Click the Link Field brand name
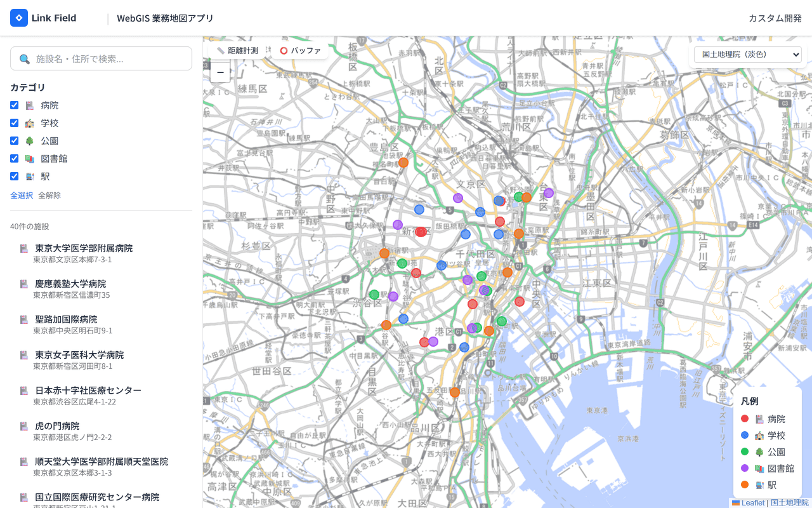Image resolution: width=812 pixels, height=508 pixels. (x=54, y=18)
